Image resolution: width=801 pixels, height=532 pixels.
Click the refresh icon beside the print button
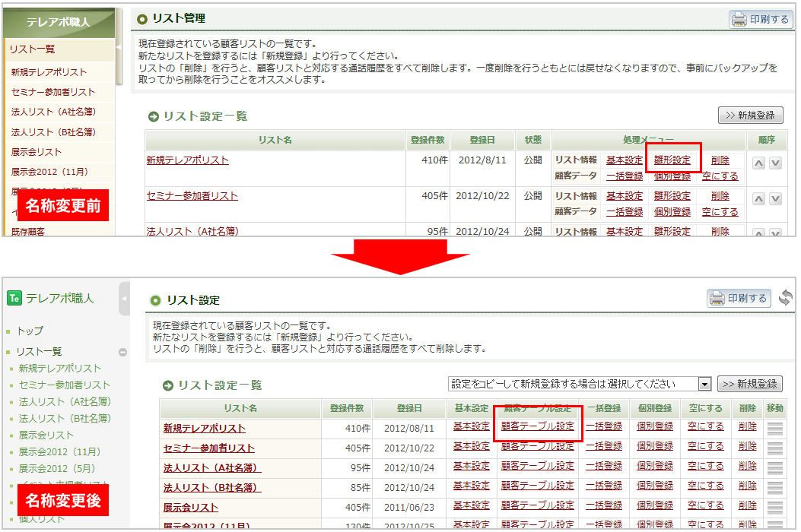786,298
